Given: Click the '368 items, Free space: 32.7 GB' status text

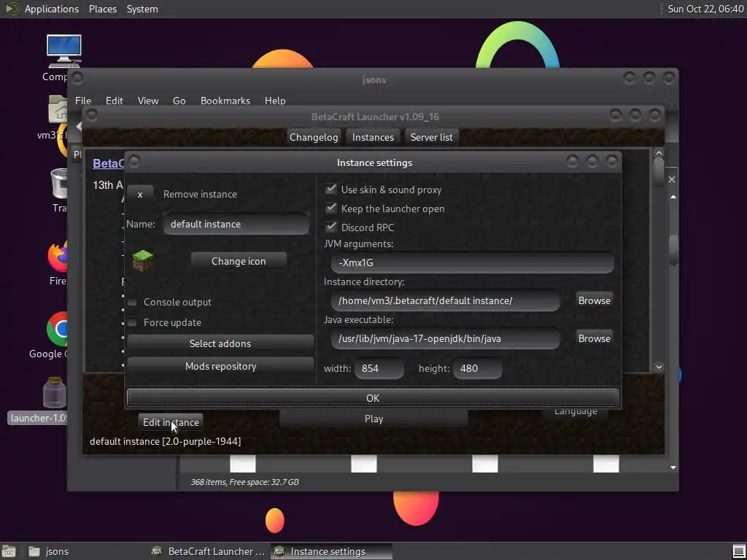Looking at the screenshot, I should pyautogui.click(x=245, y=482).
